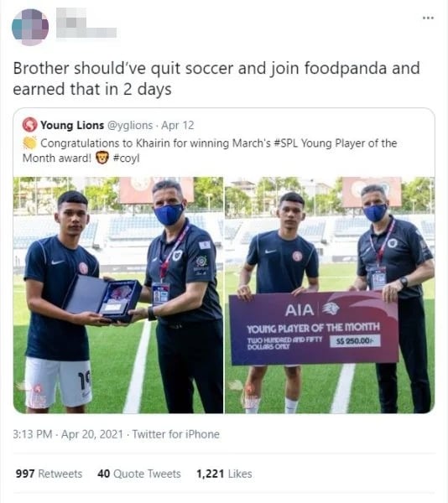Open the right photo with AIA cheque
Viewport: 448px width, 503px height.
[330, 295]
